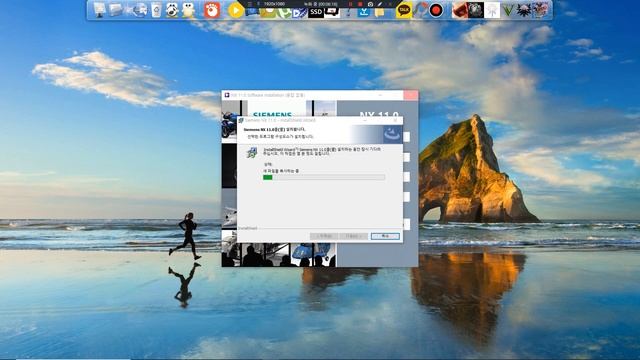This screenshot has width=640, height=360.
Task: Open the folder icon in the dock
Action: (116, 10)
